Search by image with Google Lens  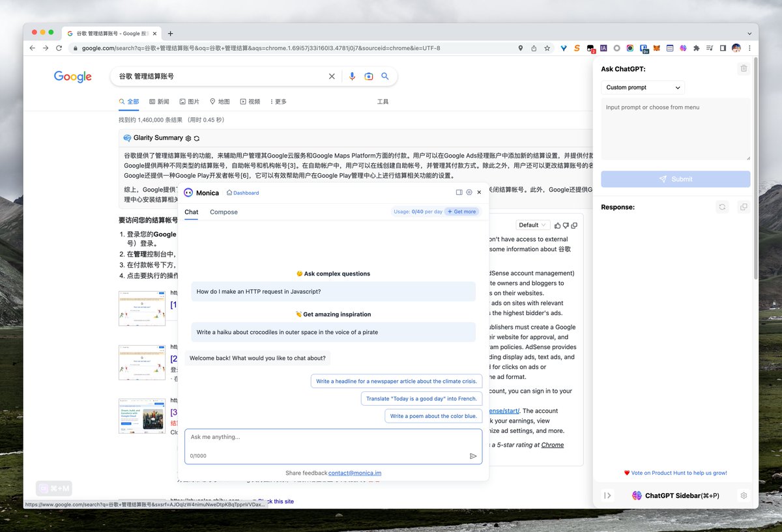[369, 76]
